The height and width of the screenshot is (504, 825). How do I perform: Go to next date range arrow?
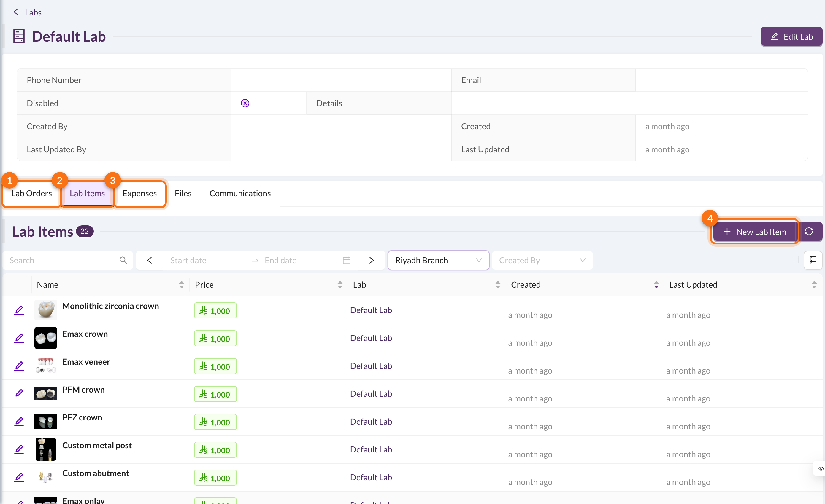pyautogui.click(x=371, y=260)
